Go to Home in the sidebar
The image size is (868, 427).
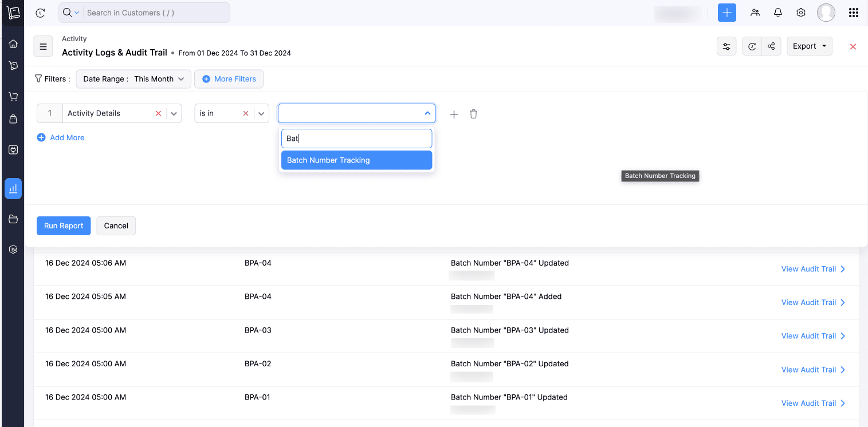click(x=13, y=44)
